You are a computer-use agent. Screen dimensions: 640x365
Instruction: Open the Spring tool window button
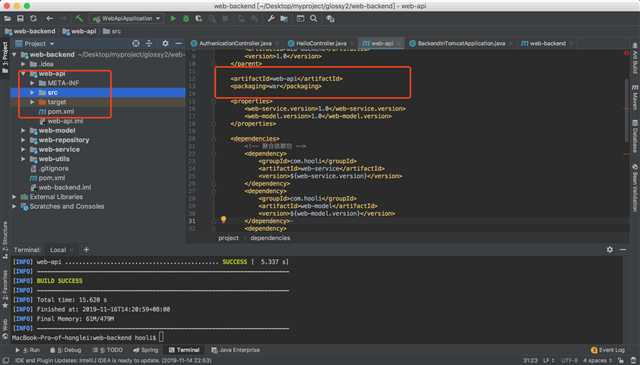[x=146, y=350]
